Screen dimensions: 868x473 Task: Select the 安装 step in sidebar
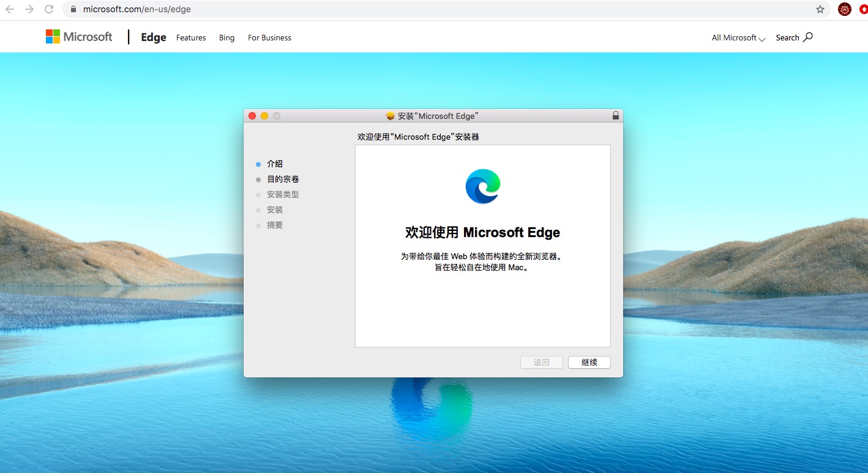[275, 210]
